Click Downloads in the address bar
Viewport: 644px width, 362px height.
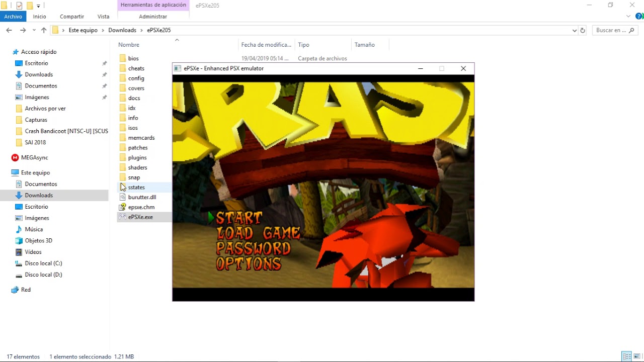pos(122,30)
